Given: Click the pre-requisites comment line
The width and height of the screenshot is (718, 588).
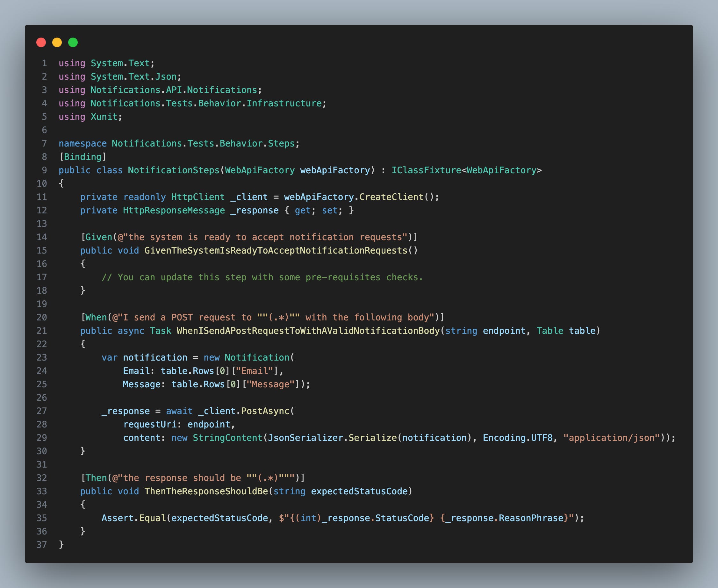Looking at the screenshot, I should (x=262, y=277).
